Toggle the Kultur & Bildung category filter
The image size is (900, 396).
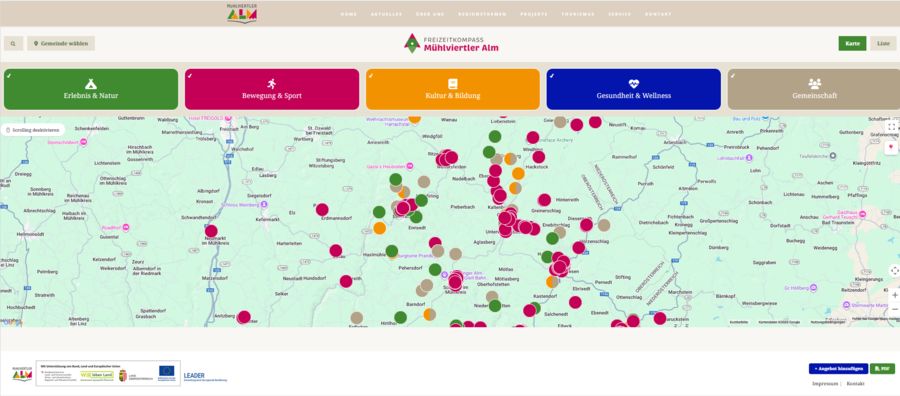coord(453,90)
